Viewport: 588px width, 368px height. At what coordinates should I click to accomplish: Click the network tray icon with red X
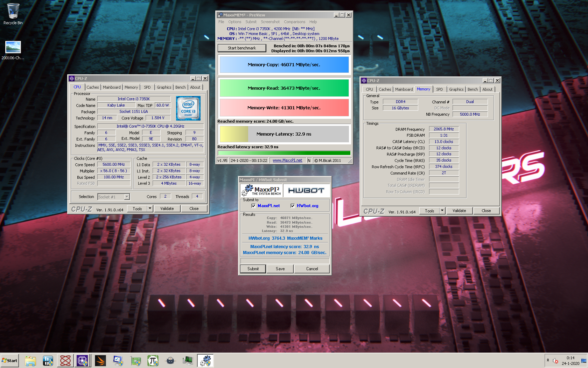555,361
